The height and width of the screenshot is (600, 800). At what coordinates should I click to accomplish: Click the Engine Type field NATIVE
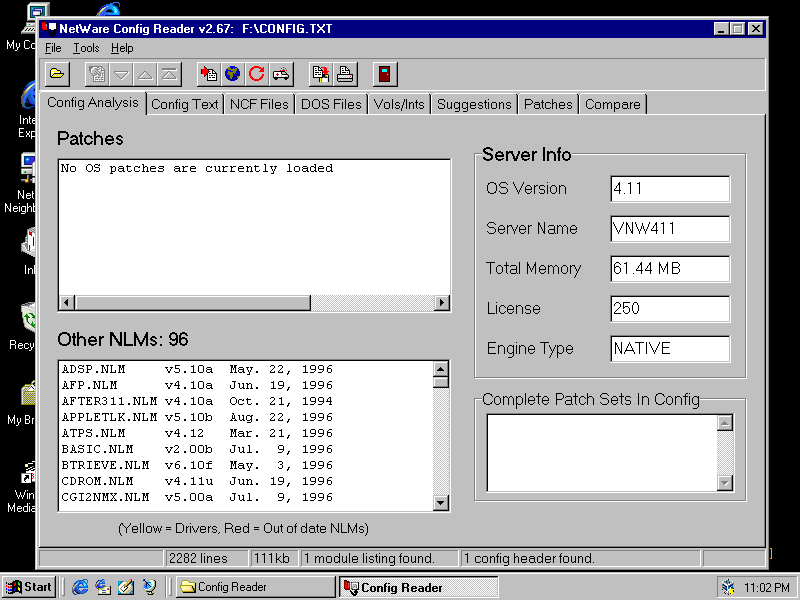pyautogui.click(x=670, y=349)
